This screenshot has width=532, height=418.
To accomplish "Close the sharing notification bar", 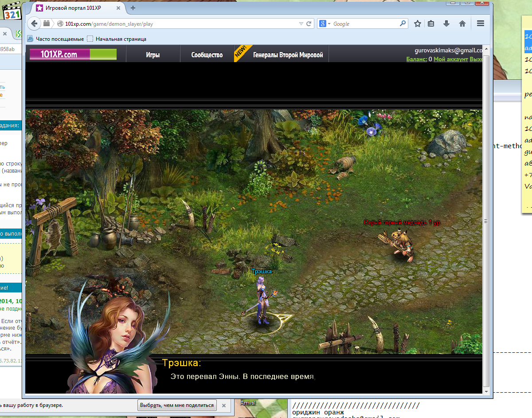I will pos(224,405).
